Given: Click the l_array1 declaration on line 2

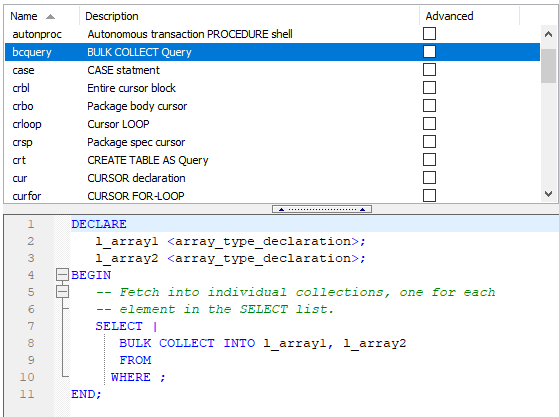Looking at the screenshot, I should pos(230,241).
